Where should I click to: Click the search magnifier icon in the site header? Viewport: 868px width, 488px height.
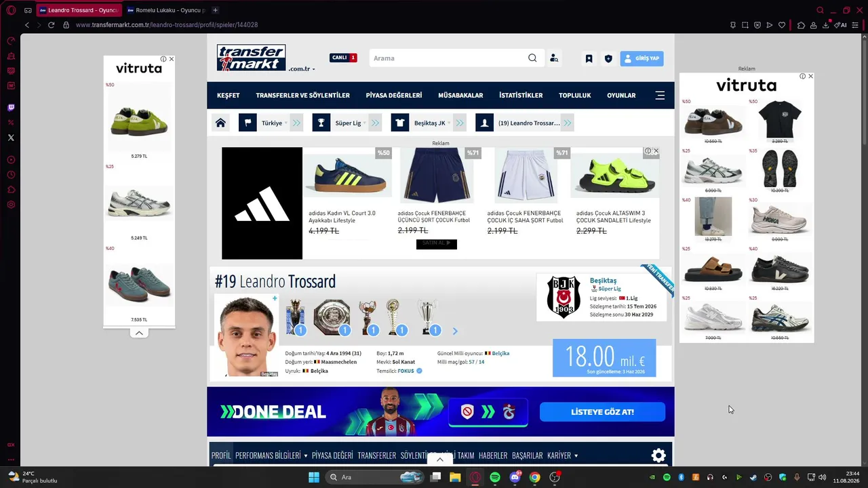[x=532, y=58]
